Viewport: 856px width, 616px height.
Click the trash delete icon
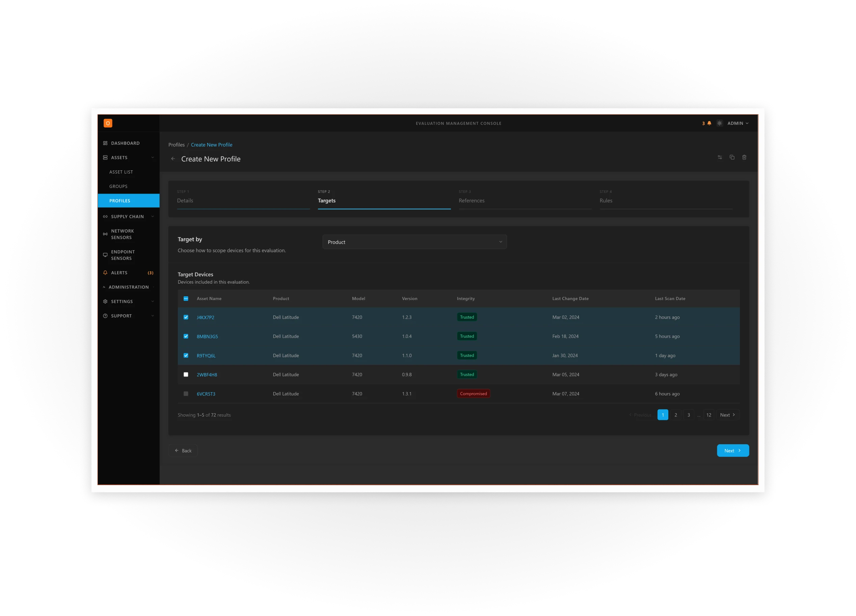coord(744,157)
